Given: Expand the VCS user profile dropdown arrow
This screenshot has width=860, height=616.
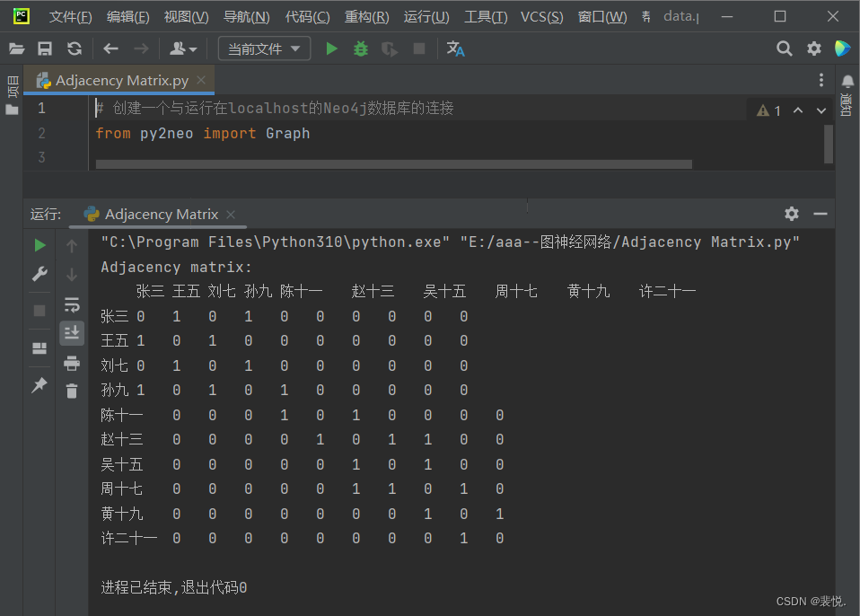Looking at the screenshot, I should click(193, 49).
